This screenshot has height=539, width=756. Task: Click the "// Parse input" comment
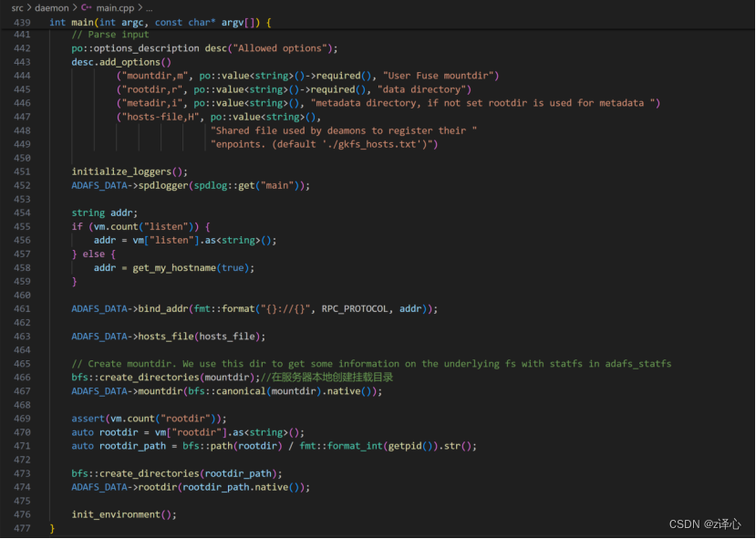[x=105, y=35]
